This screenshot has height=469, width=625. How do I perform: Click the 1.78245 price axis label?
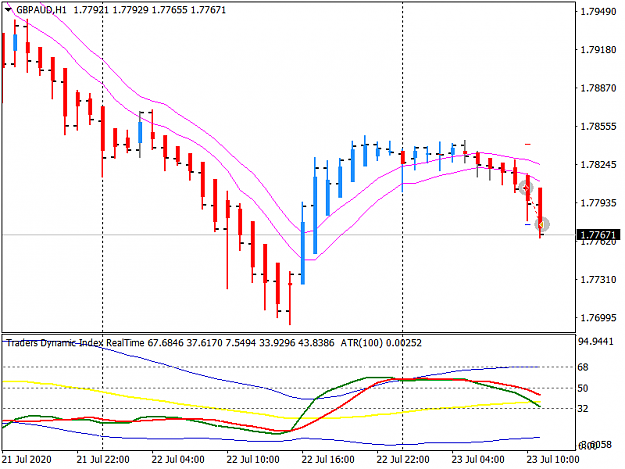pyautogui.click(x=598, y=165)
